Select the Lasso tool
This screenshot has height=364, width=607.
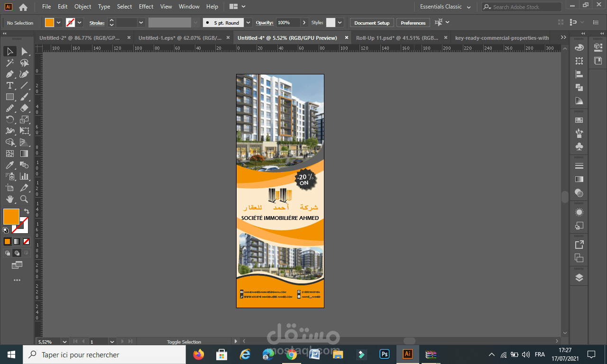(x=25, y=63)
